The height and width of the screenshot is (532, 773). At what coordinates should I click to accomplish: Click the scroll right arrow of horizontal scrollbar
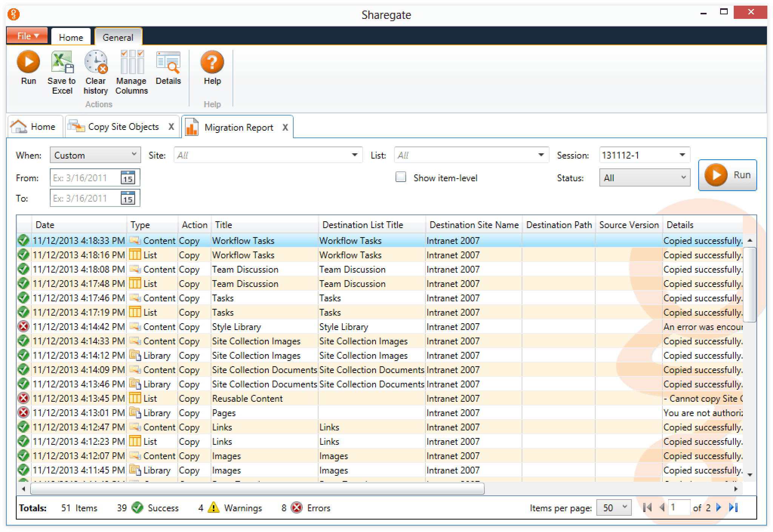point(736,489)
